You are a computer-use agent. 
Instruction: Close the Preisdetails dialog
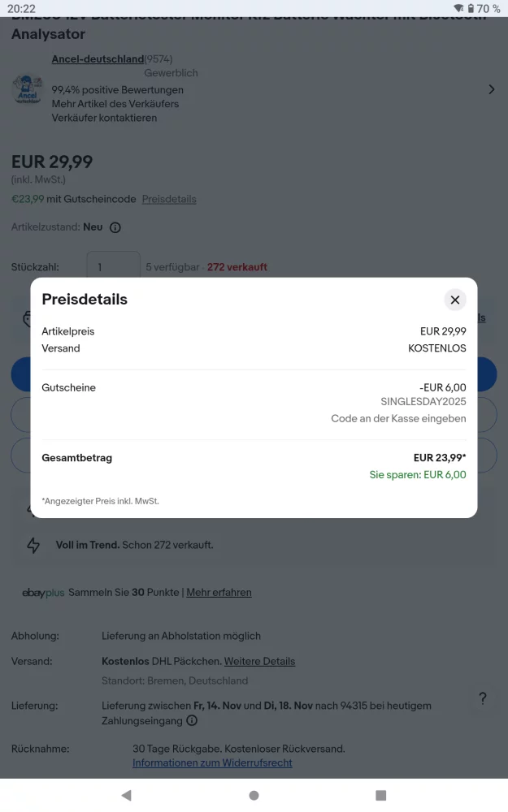point(455,300)
